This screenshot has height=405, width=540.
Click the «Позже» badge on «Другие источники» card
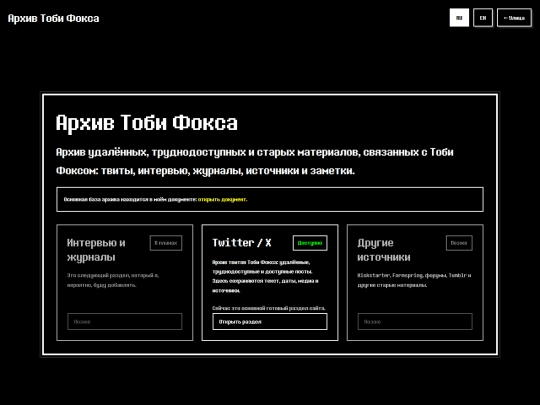(459, 243)
